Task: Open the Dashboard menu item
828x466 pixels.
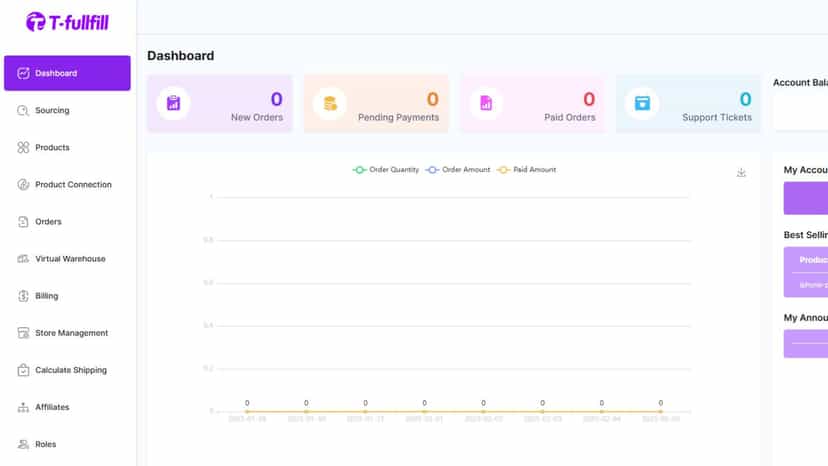Action: pos(67,73)
